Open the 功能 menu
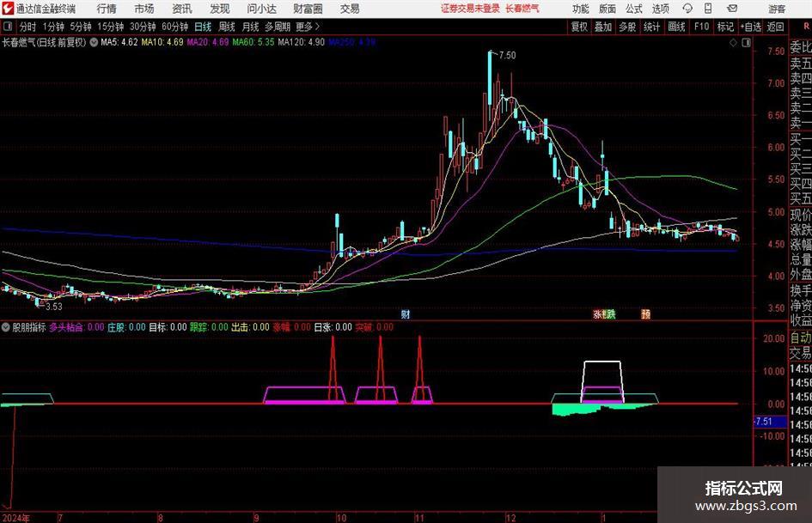812x523 pixels. pyautogui.click(x=581, y=9)
